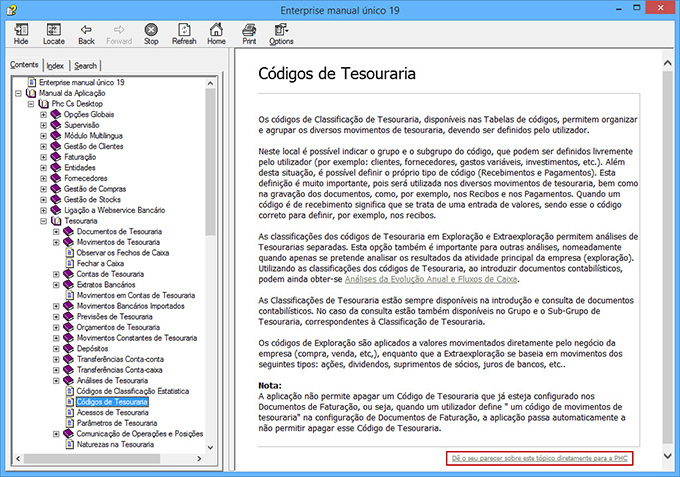680x477 pixels.
Task: Expand the Previsões de Tesouraria node
Action: [x=56, y=317]
